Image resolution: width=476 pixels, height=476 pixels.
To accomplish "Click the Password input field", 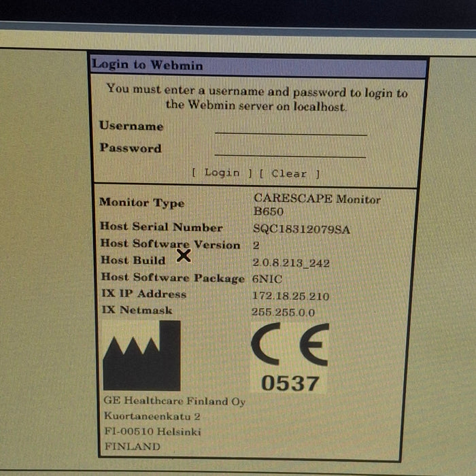I will [x=290, y=150].
